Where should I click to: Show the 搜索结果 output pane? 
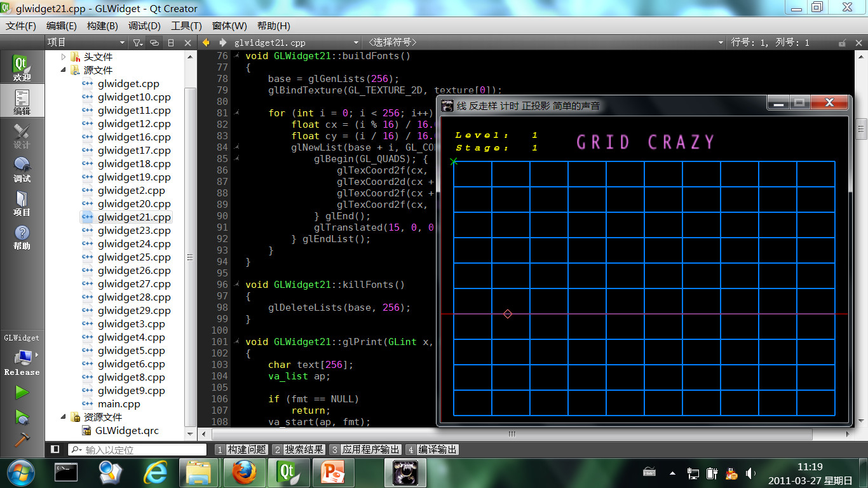tap(299, 449)
